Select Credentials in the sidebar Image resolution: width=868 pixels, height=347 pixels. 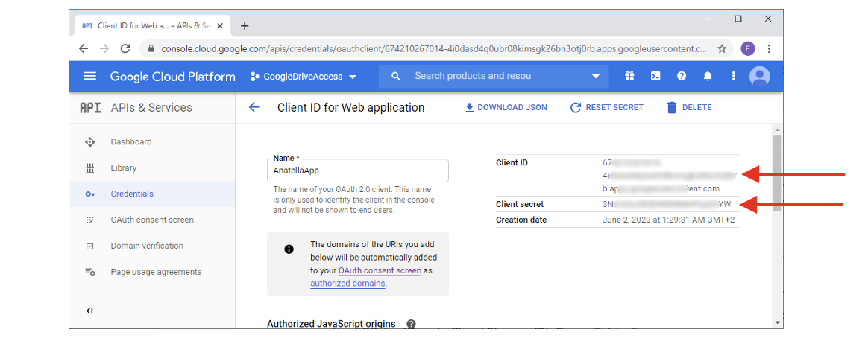(x=132, y=194)
